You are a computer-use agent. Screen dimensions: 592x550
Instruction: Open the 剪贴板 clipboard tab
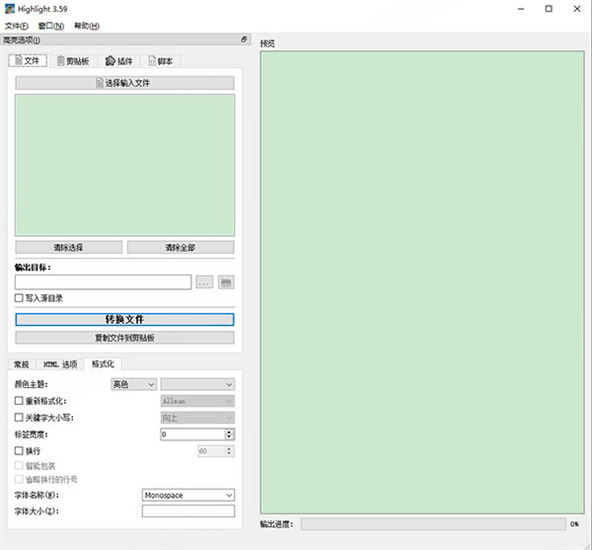[74, 61]
